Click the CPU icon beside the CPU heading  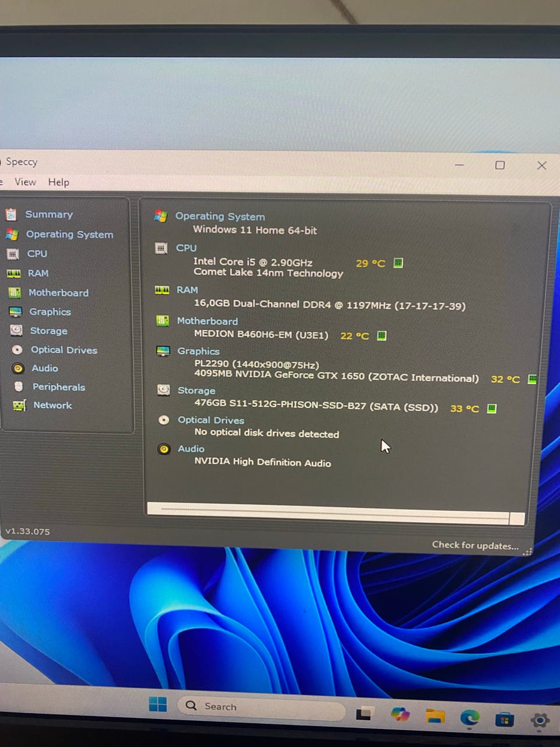coord(161,248)
